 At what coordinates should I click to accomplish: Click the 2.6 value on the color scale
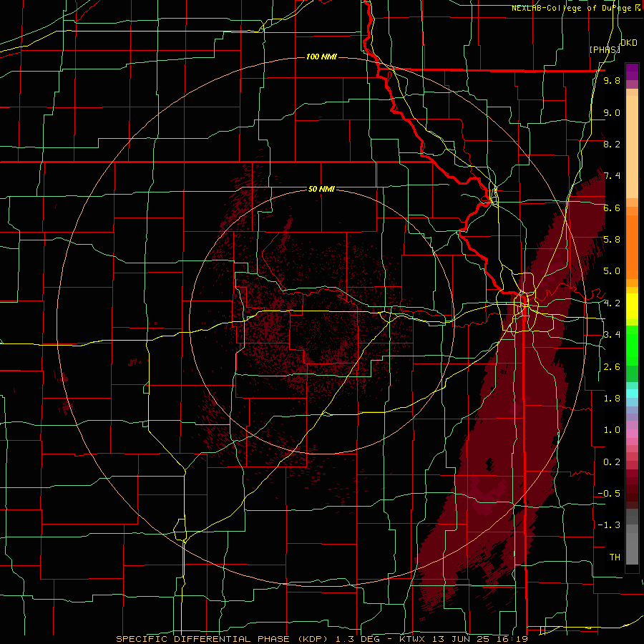pyautogui.click(x=612, y=367)
